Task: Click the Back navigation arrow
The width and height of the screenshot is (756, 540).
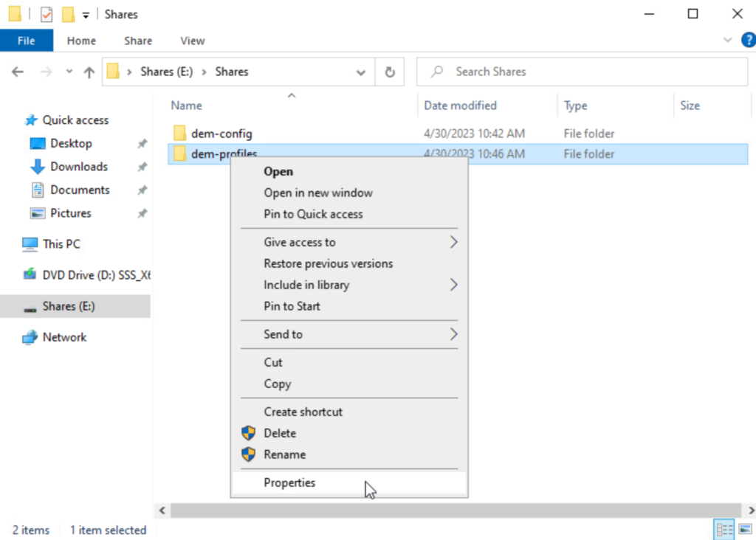Action: (18, 72)
